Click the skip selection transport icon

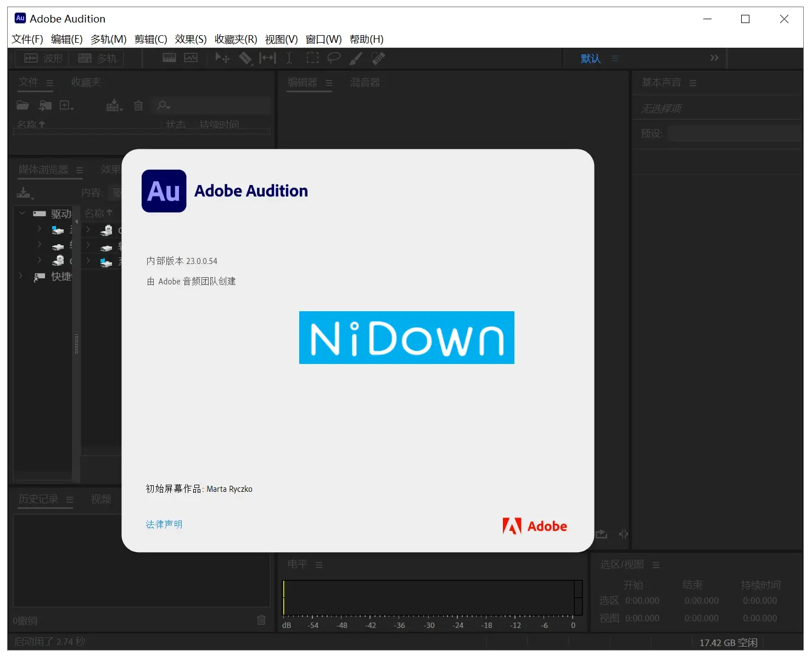624,534
